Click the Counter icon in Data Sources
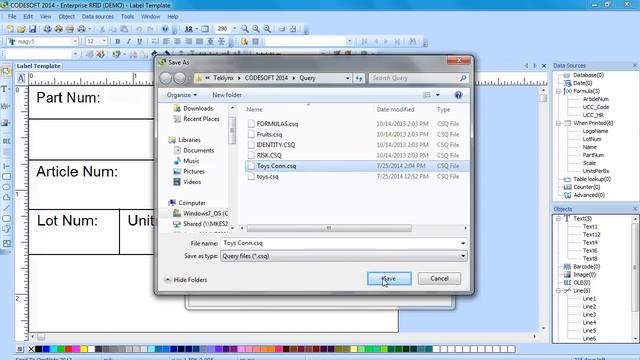This screenshot has height=360, width=640. pyautogui.click(x=567, y=187)
